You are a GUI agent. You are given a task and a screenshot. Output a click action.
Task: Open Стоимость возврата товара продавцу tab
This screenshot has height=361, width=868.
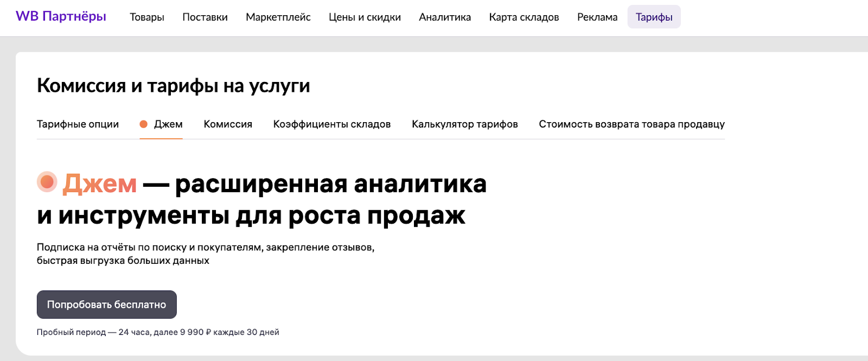click(x=631, y=124)
